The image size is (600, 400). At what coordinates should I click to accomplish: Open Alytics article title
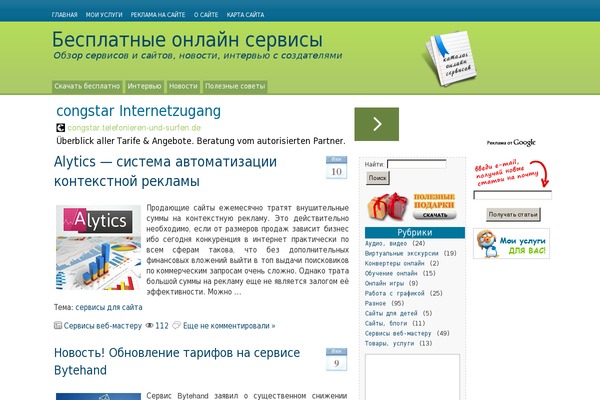point(165,171)
